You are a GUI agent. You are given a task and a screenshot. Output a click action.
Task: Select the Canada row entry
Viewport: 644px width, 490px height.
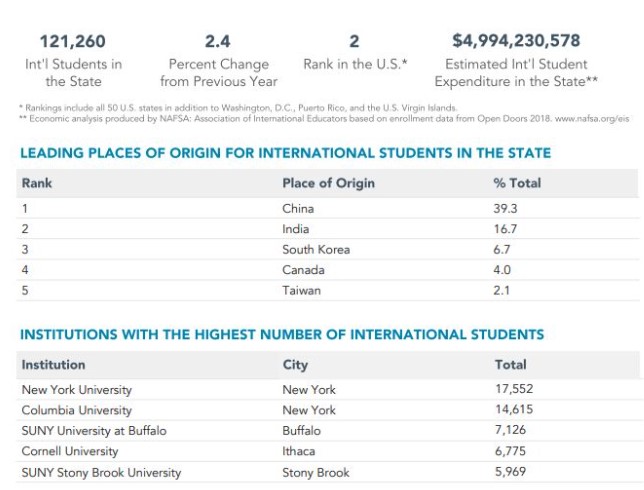(303, 269)
